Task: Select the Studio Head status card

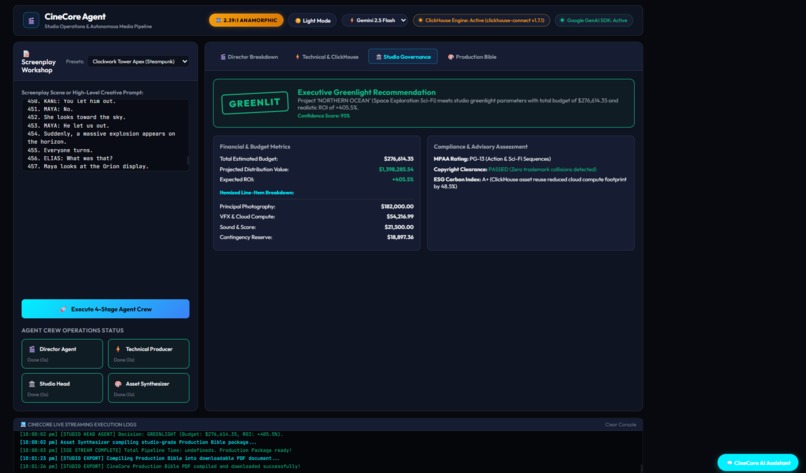Action: 62,388
